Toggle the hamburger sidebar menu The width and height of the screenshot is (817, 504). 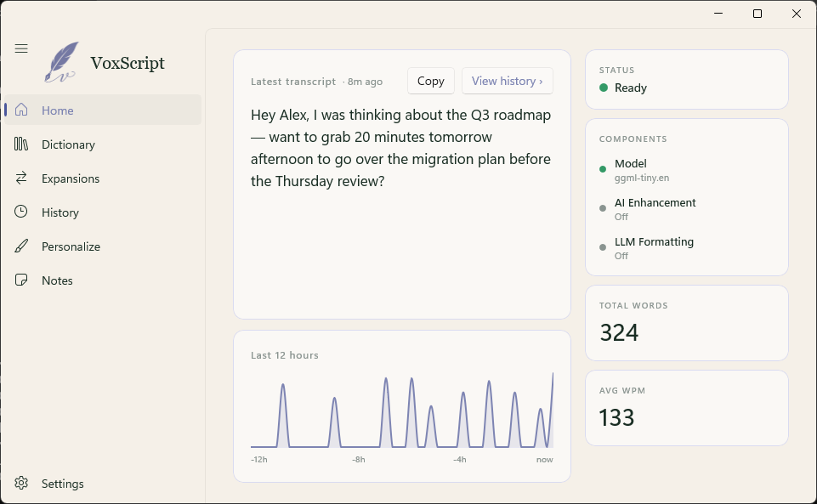(x=21, y=48)
